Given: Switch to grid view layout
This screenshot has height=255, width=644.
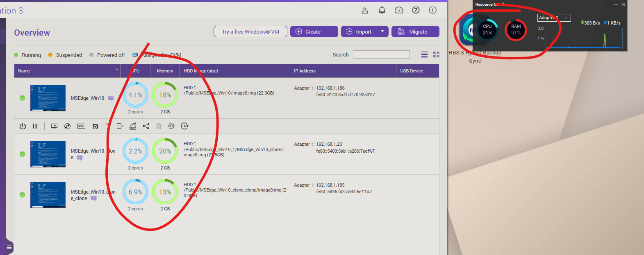Looking at the screenshot, I should pos(436,54).
